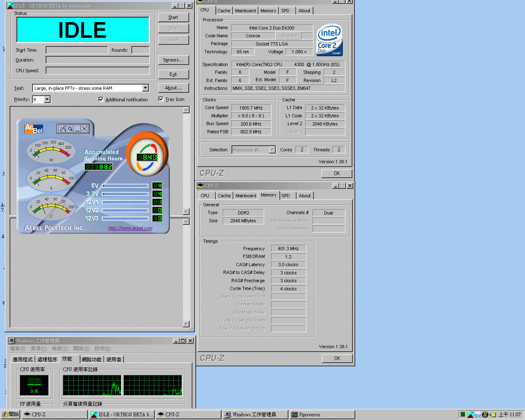Open the Priority dropdown in ORTHOS

click(x=47, y=99)
